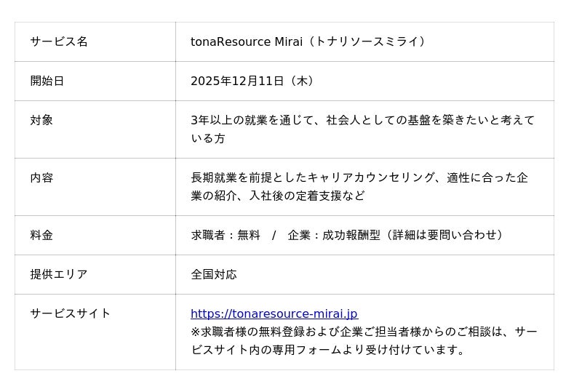Click the second line 業の紹介、入社後の定着支援など
The height and width of the screenshot is (392, 582).
coord(278,196)
